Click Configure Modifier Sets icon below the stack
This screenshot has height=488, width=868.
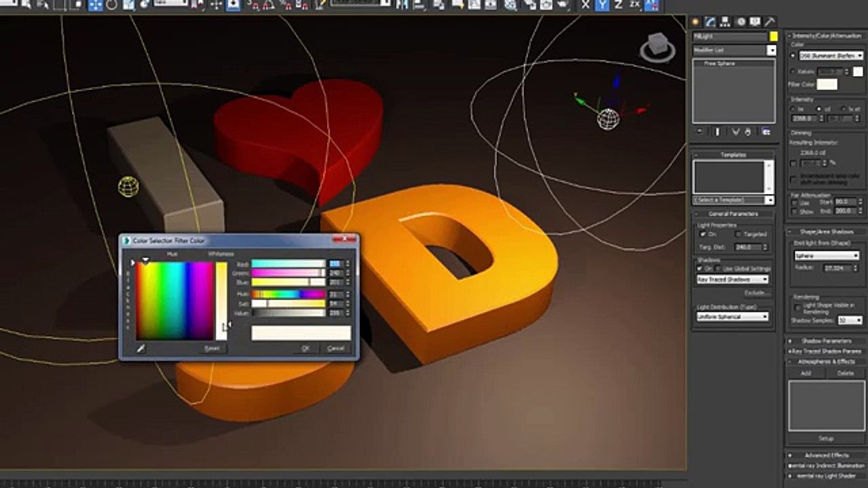[x=766, y=131]
